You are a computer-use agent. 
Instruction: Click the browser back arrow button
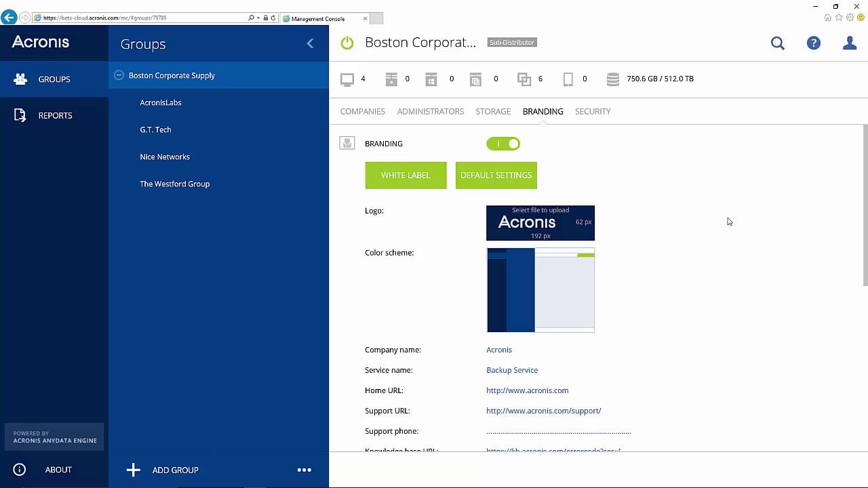point(9,18)
